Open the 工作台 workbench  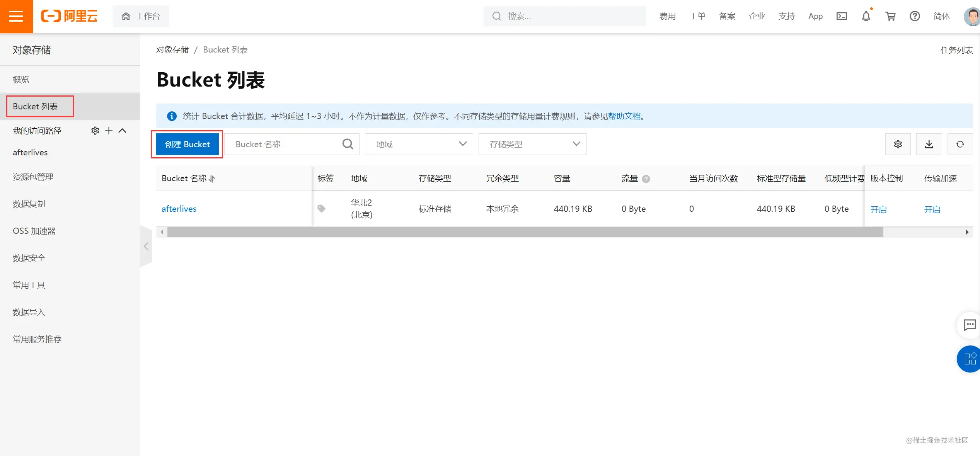click(141, 16)
